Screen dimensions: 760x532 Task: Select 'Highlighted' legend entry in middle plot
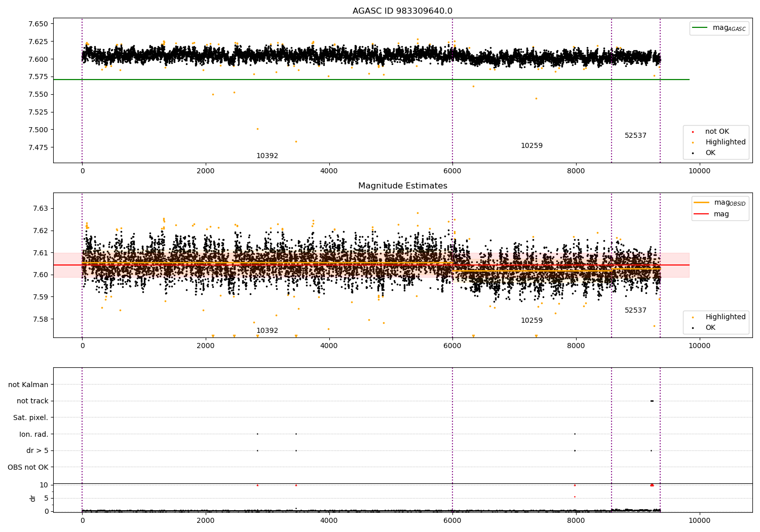pos(725,317)
